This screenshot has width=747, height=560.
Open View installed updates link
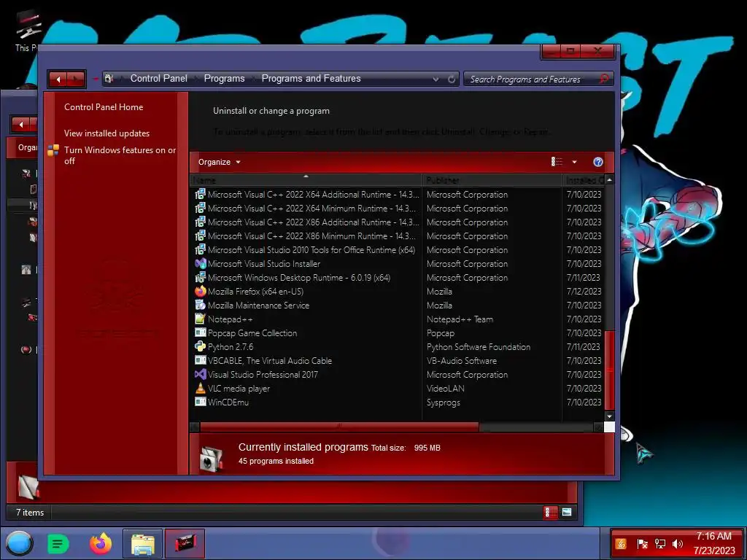[x=107, y=133]
